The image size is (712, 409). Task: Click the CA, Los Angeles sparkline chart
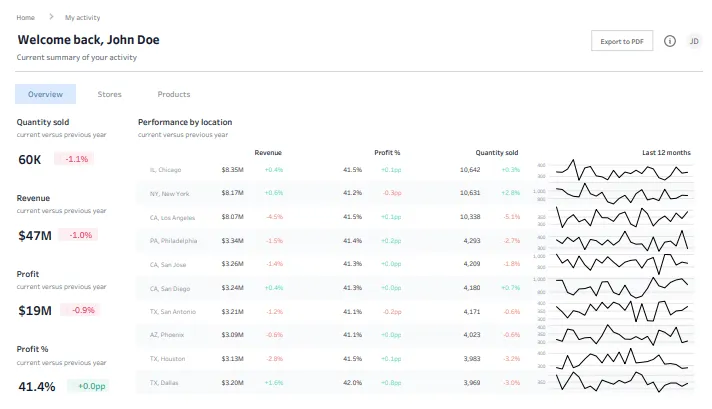622,217
